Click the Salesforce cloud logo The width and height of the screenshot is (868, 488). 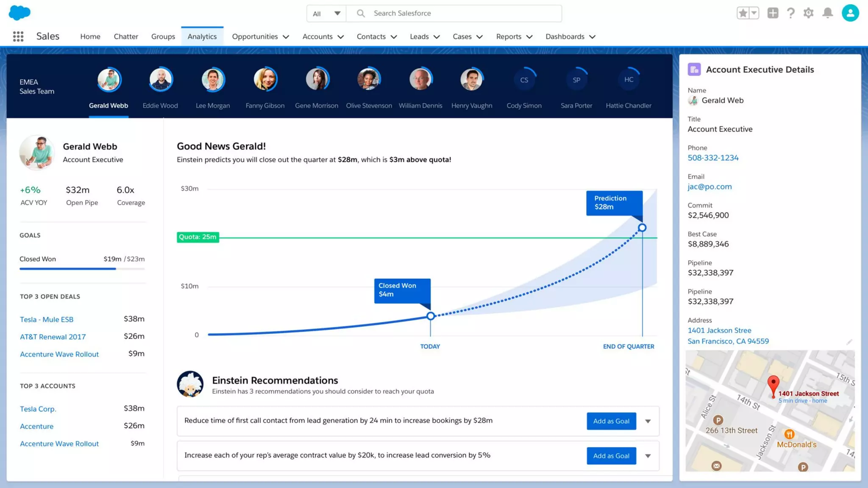19,13
